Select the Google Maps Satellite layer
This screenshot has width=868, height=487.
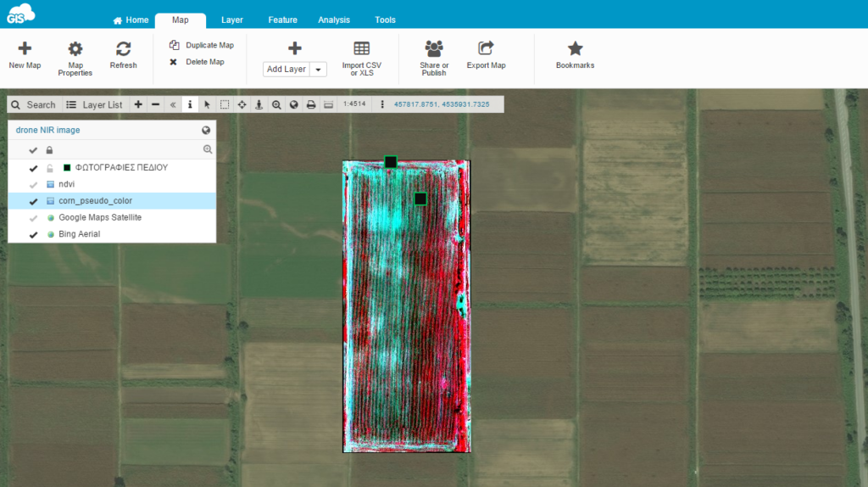click(x=100, y=217)
